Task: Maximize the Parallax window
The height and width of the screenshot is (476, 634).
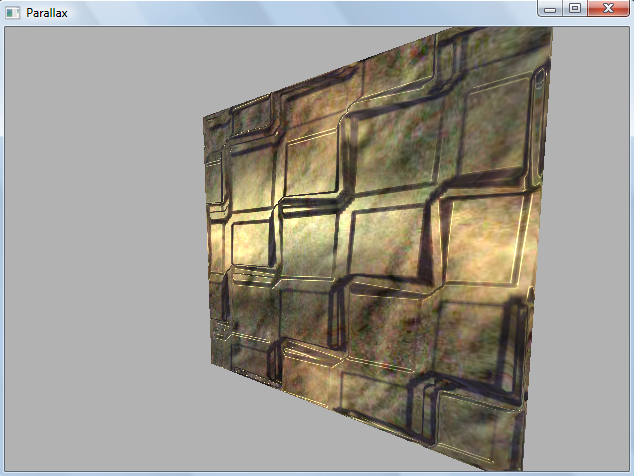Action: [575, 8]
